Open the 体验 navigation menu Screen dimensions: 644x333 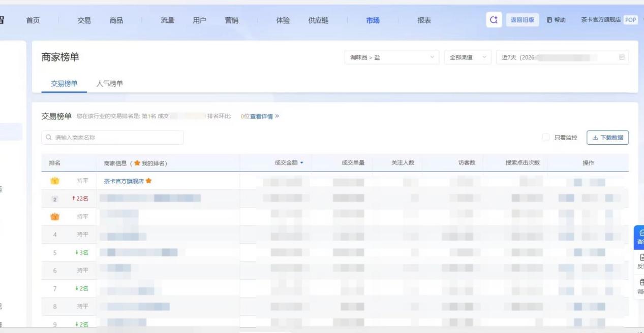pos(283,20)
